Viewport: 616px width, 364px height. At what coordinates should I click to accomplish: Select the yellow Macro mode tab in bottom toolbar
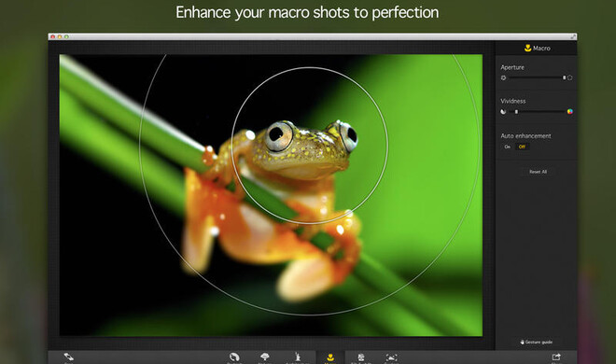(330, 357)
